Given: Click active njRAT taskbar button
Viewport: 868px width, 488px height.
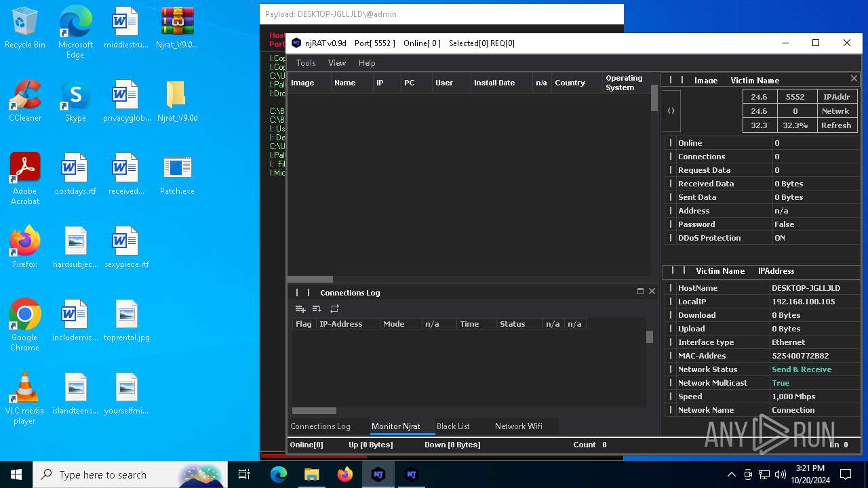Looking at the screenshot, I should coord(378,474).
